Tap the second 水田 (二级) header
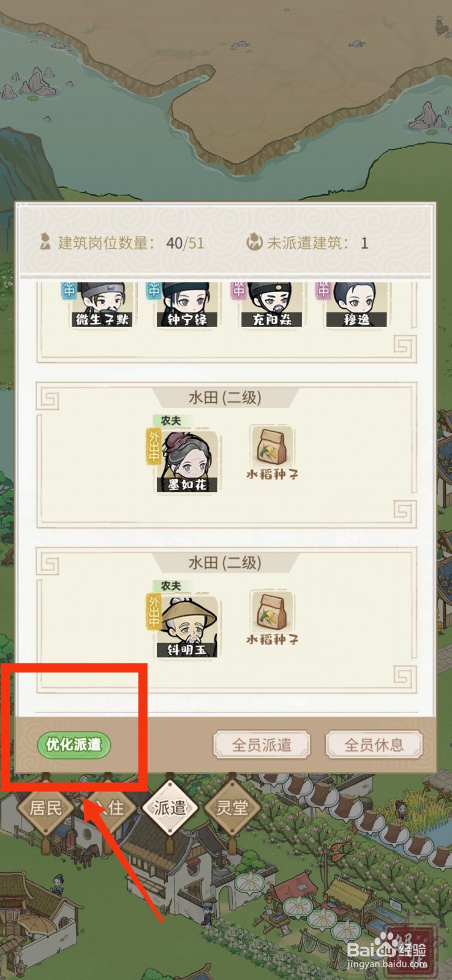This screenshot has height=980, width=452. (x=225, y=562)
